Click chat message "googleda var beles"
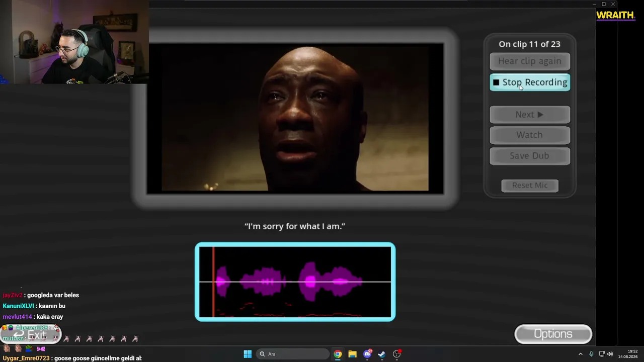Screen dimensions: 644x362 pos(53,295)
